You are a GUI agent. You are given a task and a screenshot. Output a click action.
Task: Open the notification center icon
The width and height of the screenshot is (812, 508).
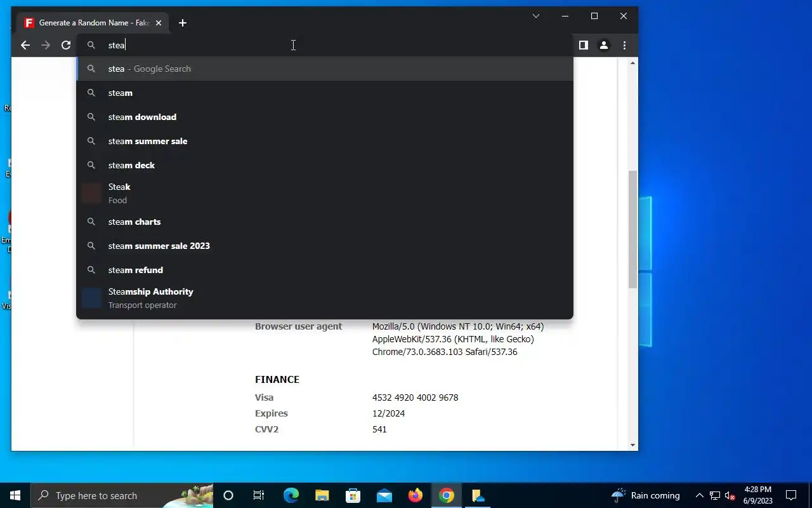[x=791, y=495]
